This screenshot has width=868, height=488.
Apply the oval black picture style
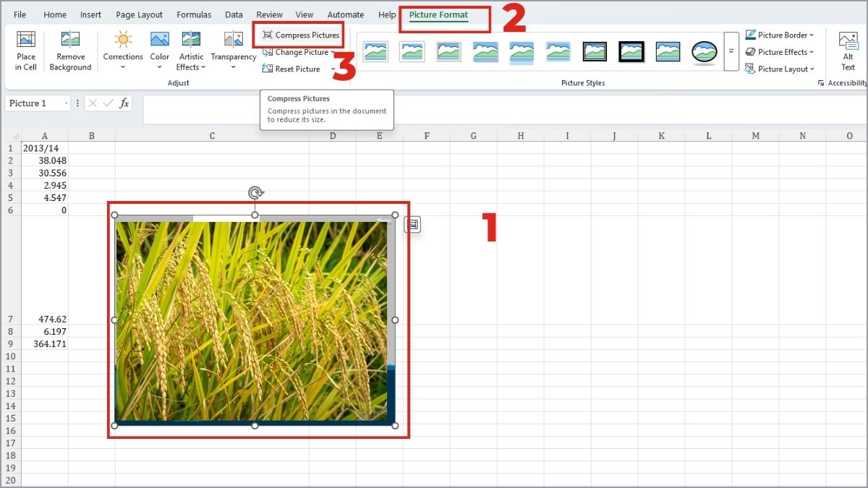pos(704,51)
